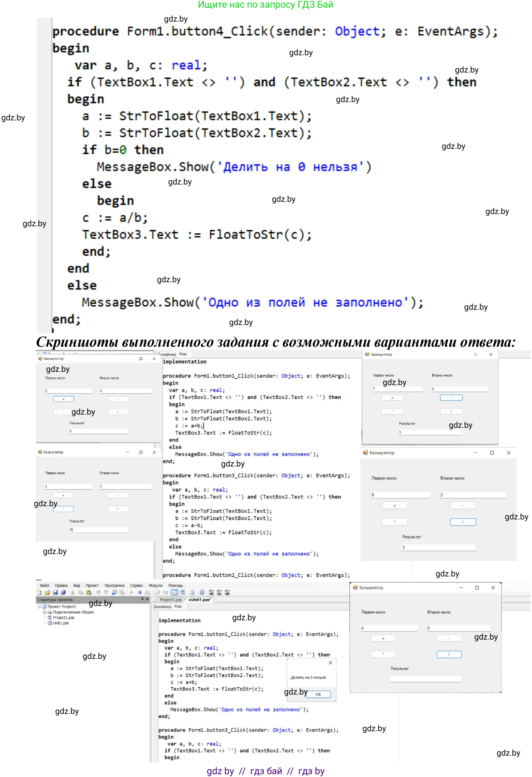Click the Open file folder icon
532x777 pixels.
point(47,592)
